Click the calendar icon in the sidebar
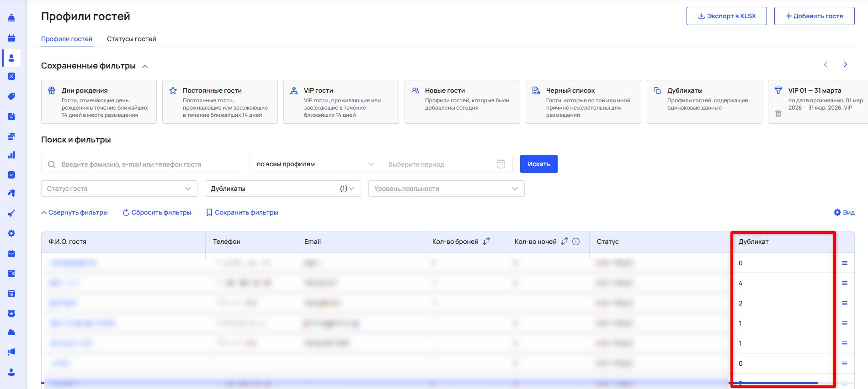 coord(11,38)
